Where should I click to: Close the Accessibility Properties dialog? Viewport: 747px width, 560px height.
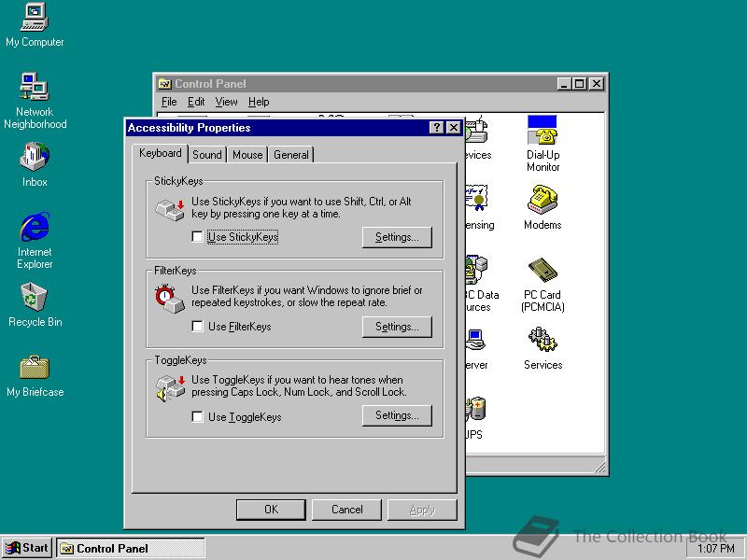coord(454,128)
